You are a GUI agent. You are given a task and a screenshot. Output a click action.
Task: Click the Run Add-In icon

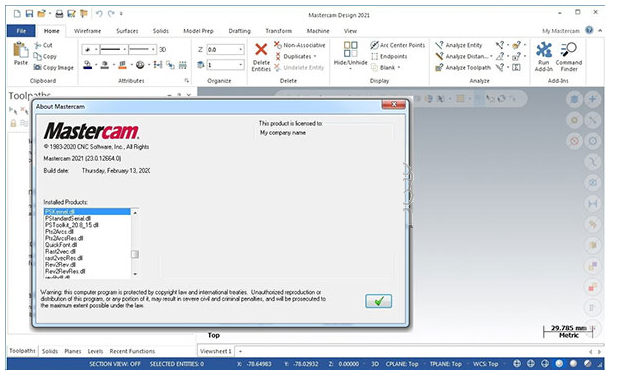(544, 50)
